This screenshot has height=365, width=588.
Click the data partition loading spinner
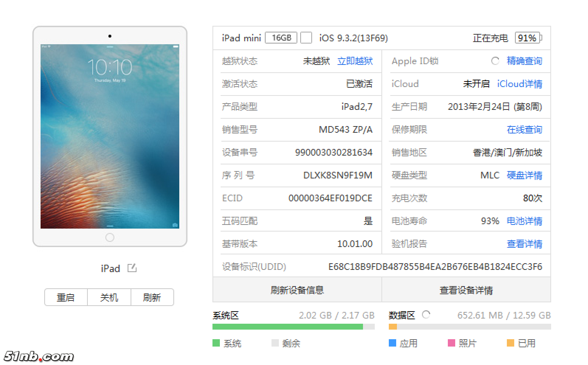(x=426, y=314)
